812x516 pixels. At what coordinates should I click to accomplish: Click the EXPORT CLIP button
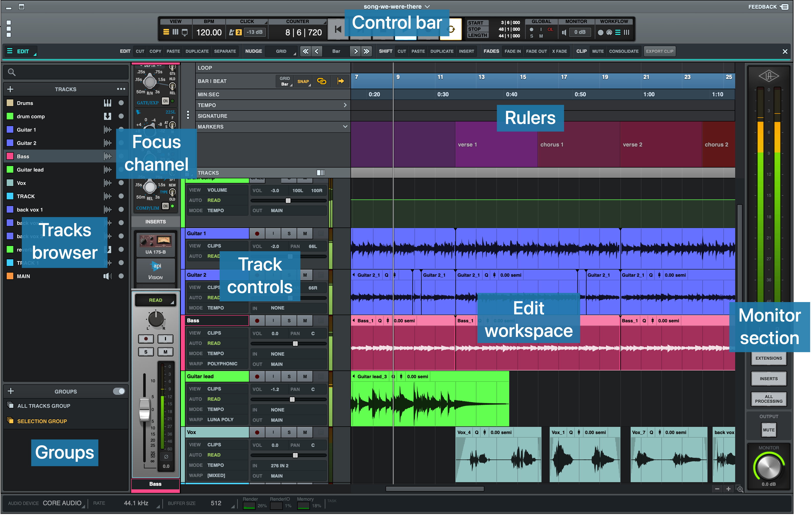tap(659, 51)
